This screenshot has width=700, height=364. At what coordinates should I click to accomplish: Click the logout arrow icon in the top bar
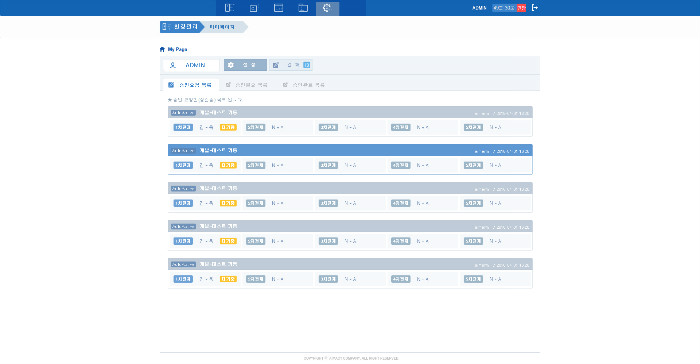(x=534, y=8)
